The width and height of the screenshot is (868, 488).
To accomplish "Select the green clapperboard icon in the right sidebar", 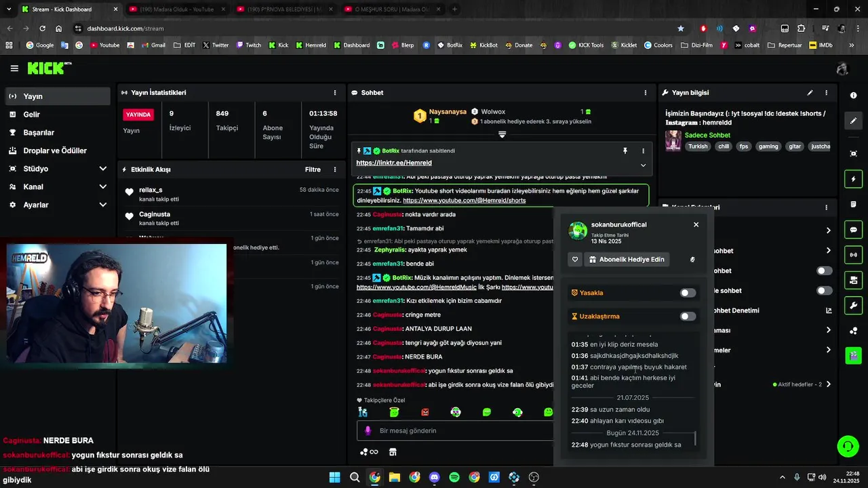I will (x=853, y=354).
